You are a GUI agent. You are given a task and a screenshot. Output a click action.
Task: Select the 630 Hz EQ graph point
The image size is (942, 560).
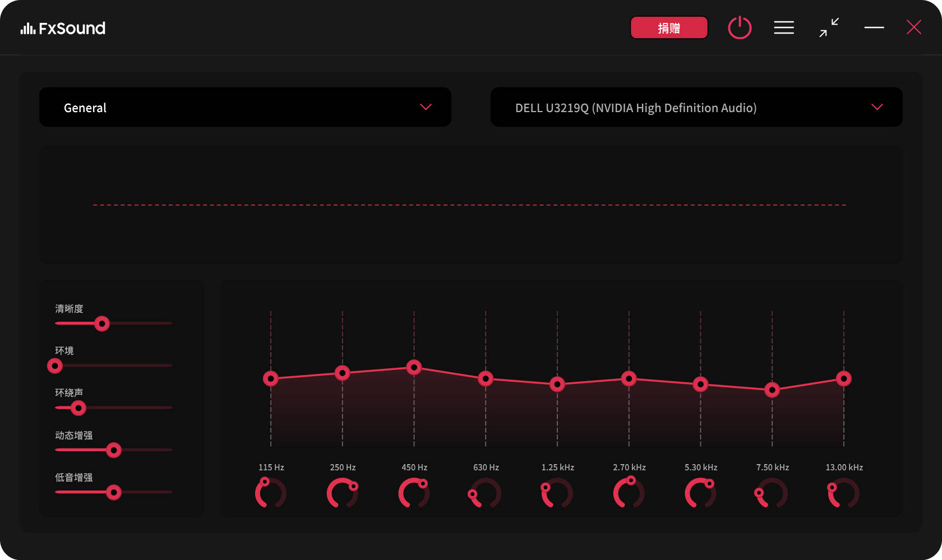[486, 379]
